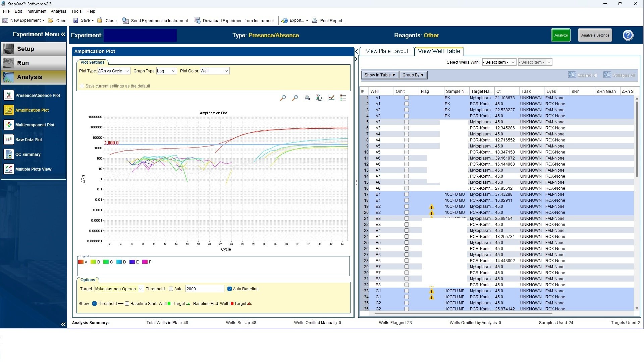The height and width of the screenshot is (362, 644).
Task: Click the zoom in magnifier icon above plot
Action: [283, 98]
